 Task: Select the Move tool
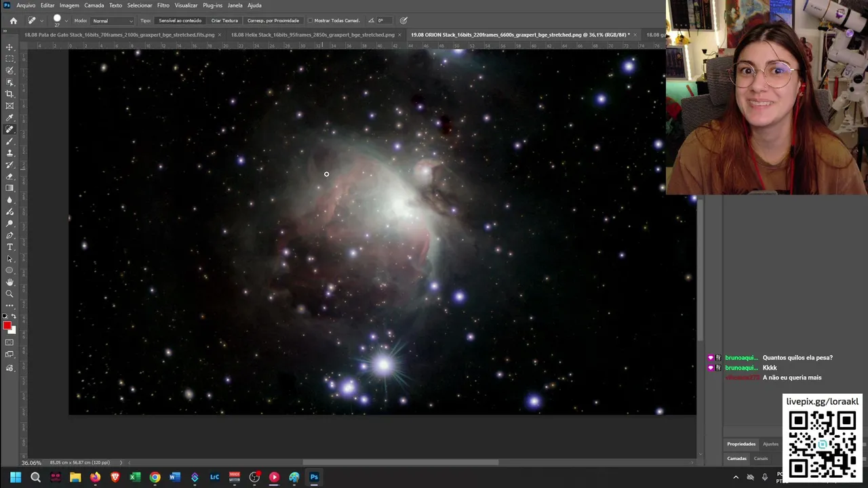[9, 47]
